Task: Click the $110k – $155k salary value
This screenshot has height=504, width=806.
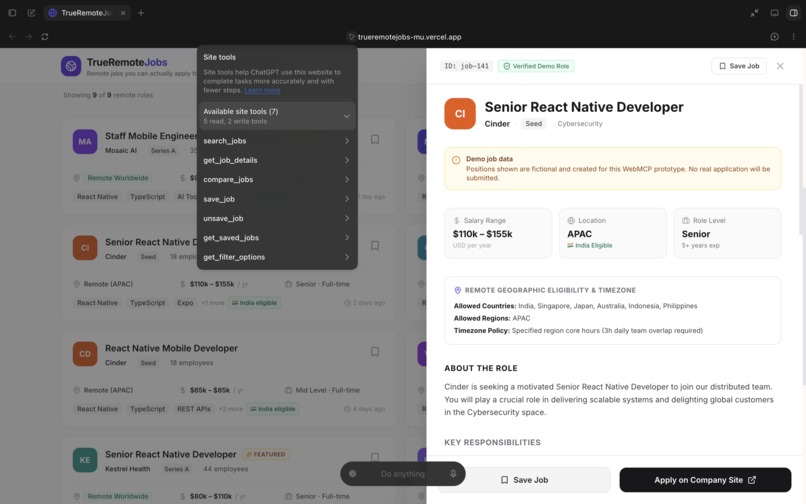Action: pos(482,234)
